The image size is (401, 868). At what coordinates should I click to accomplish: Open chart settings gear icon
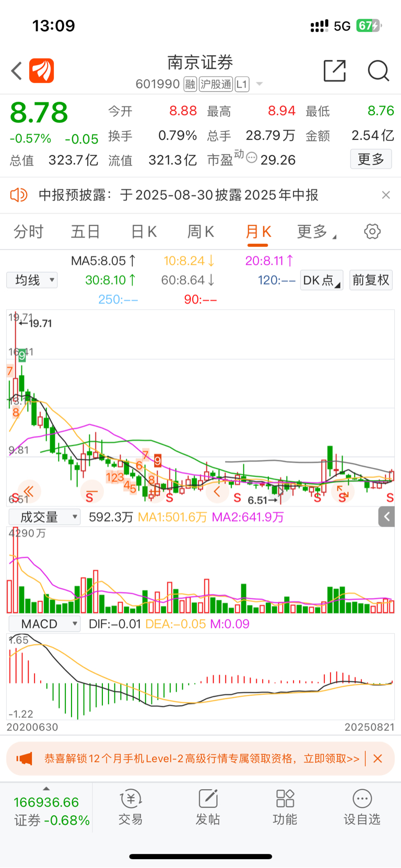[x=372, y=231]
